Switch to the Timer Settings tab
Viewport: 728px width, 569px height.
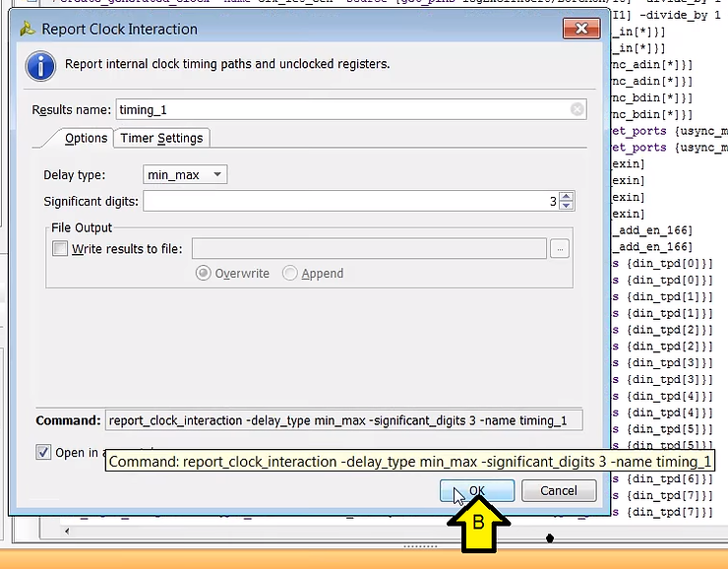[161, 139]
